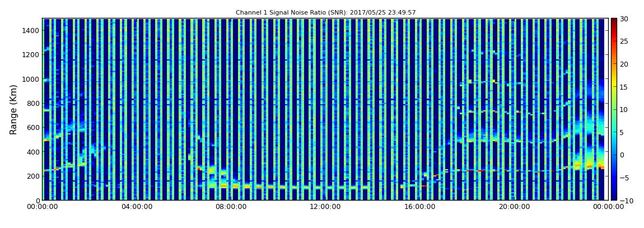Screen dimensions: 644x228
Task: Click the 600 tick label on range axis
Action: (x=33, y=127)
